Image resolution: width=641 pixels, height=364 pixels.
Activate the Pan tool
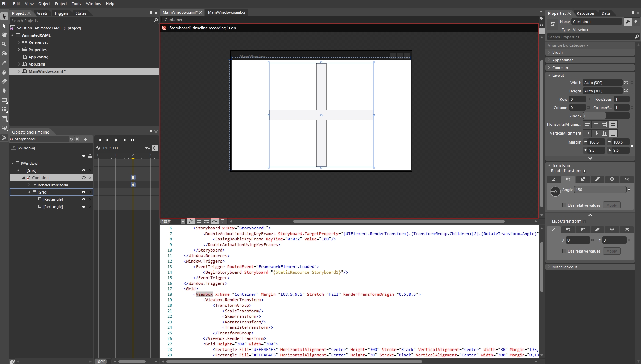point(4,35)
